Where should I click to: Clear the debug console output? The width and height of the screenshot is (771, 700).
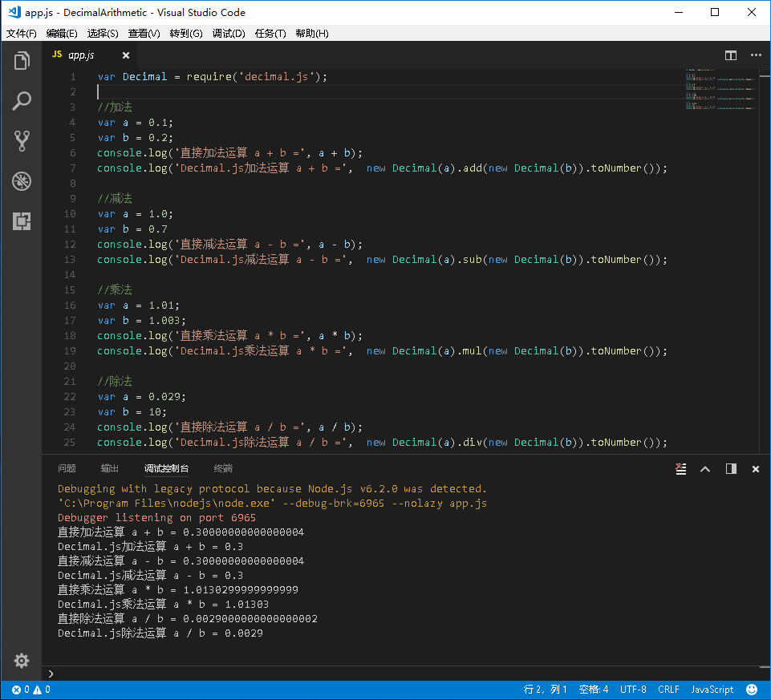(x=680, y=469)
